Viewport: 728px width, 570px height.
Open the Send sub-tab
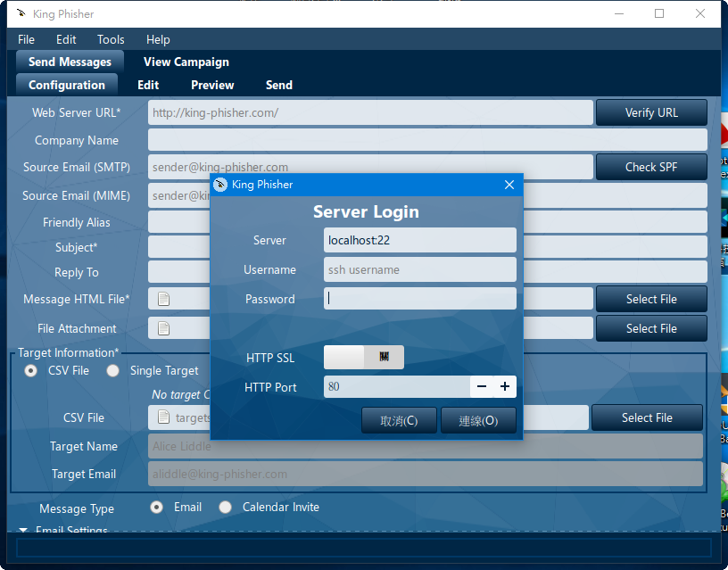tap(279, 85)
